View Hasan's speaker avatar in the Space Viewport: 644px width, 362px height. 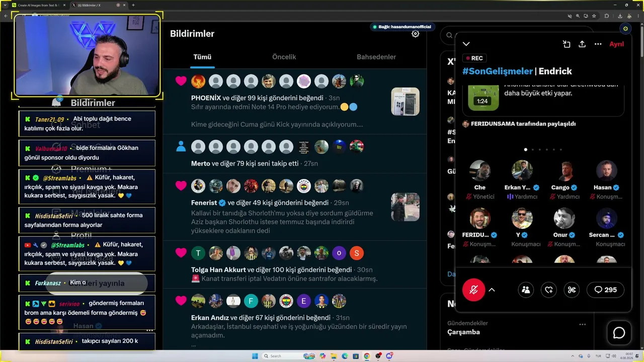pos(606,171)
